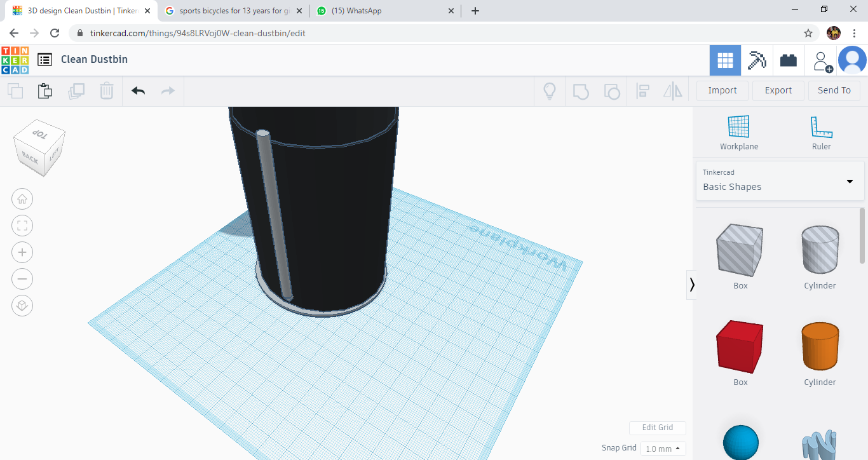Zoom out with minus button
The height and width of the screenshot is (460, 868).
tap(22, 279)
